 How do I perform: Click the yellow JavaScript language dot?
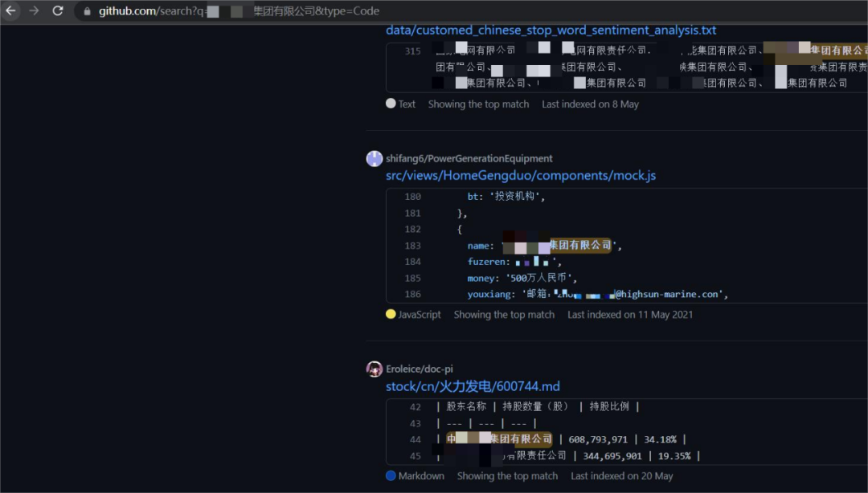click(x=391, y=314)
